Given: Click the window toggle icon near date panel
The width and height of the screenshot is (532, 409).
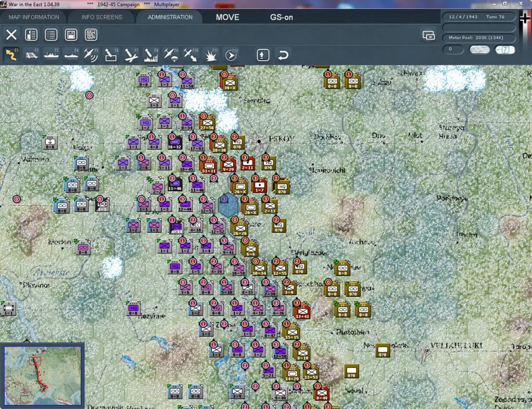Looking at the screenshot, I should coord(429,35).
